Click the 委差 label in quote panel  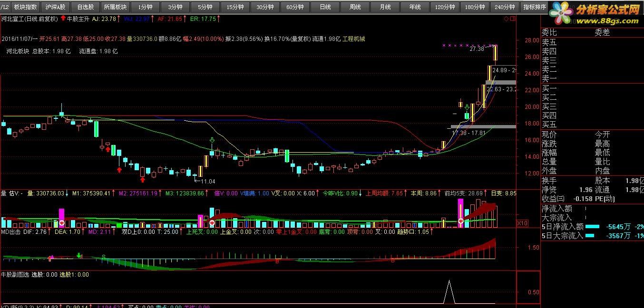[x=602, y=33]
